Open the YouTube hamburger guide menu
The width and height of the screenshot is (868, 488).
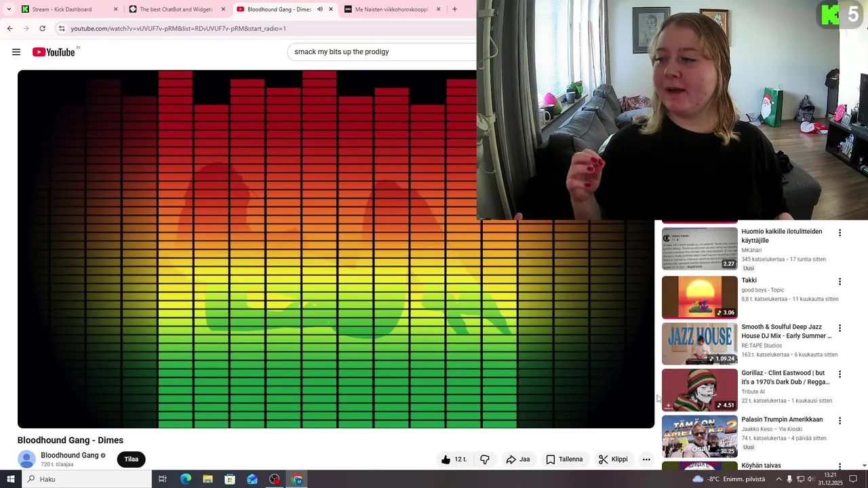coord(16,52)
